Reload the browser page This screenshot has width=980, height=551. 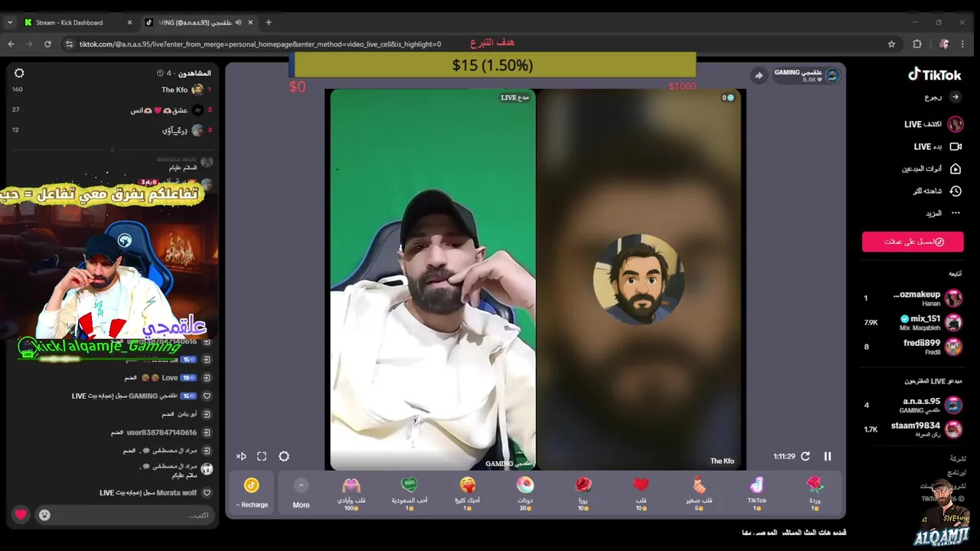(x=47, y=44)
